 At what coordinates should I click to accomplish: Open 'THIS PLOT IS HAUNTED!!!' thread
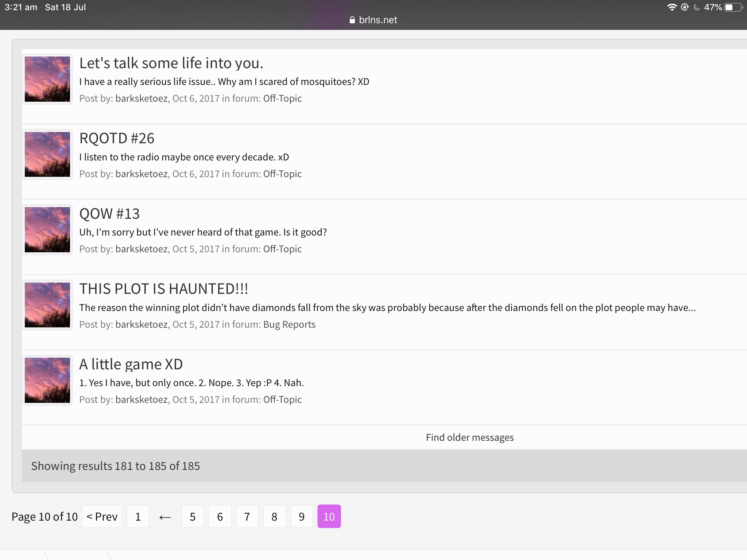(x=164, y=289)
